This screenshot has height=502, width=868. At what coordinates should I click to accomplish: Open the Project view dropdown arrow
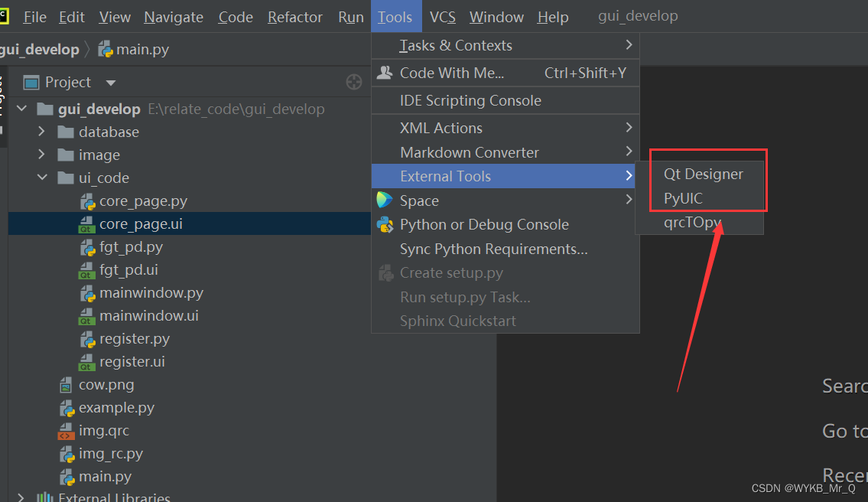pyautogui.click(x=110, y=83)
